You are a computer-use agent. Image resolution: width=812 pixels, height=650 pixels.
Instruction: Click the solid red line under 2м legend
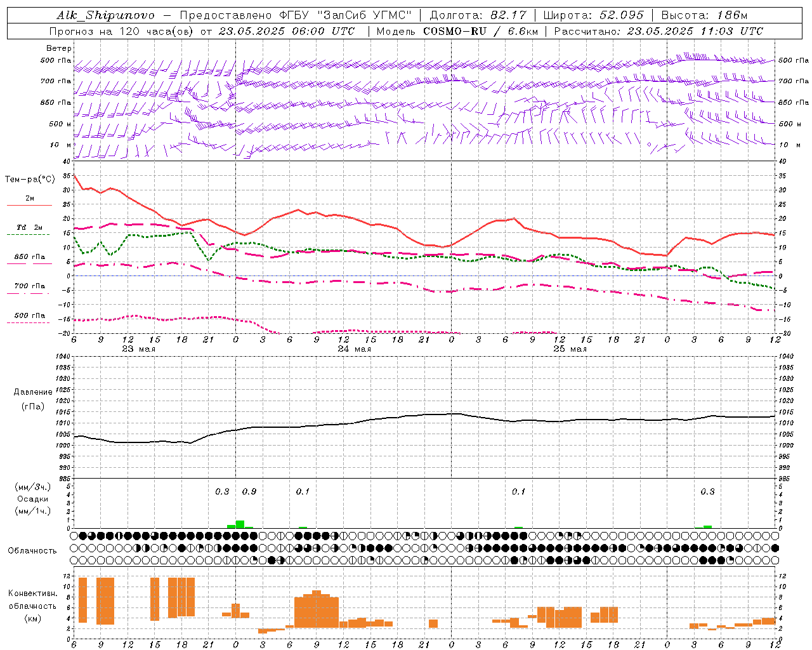click(x=29, y=206)
